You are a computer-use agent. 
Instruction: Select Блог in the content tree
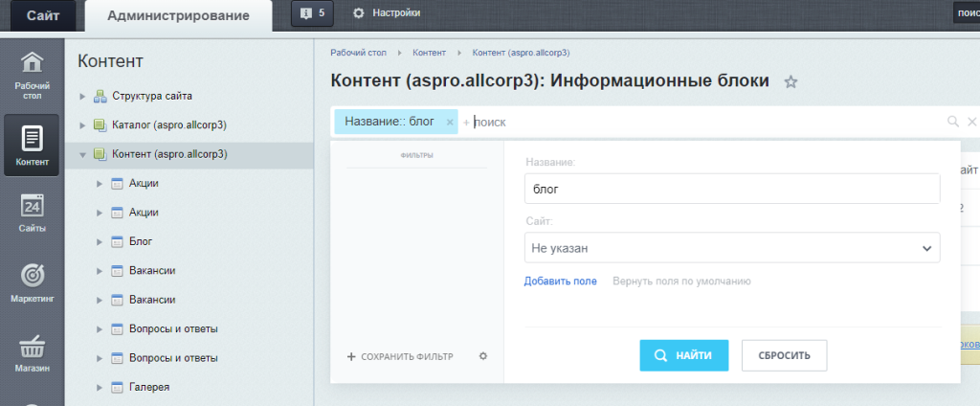click(x=141, y=241)
